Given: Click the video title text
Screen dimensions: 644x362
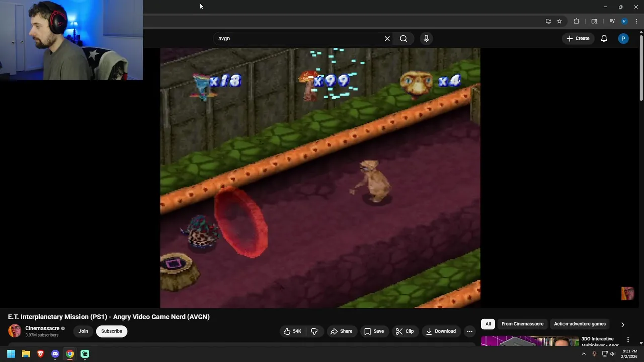Looking at the screenshot, I should 109,317.
